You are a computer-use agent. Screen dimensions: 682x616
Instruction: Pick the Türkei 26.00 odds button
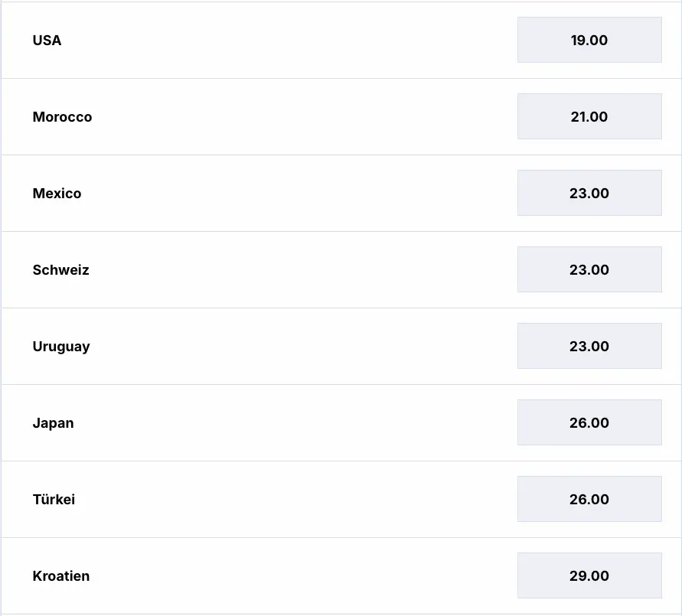pos(589,499)
